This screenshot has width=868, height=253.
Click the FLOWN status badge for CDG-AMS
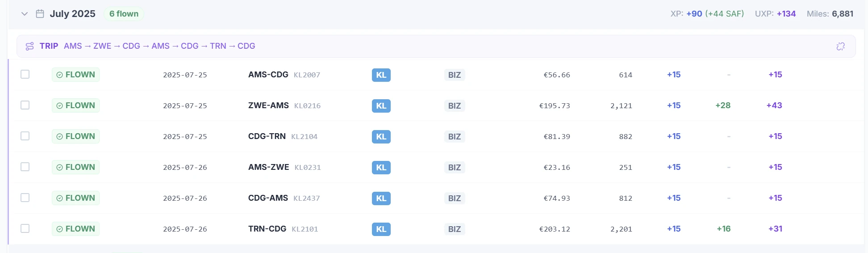pyautogui.click(x=75, y=198)
